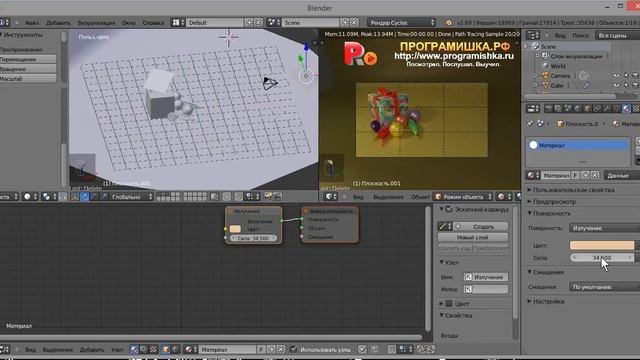Screen dimensions: 640x360
Task: Click the Масштаб tool button
Action: click(x=28, y=78)
